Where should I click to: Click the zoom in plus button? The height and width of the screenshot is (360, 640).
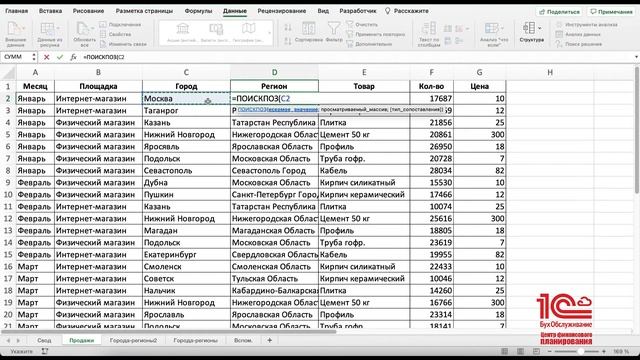point(604,351)
